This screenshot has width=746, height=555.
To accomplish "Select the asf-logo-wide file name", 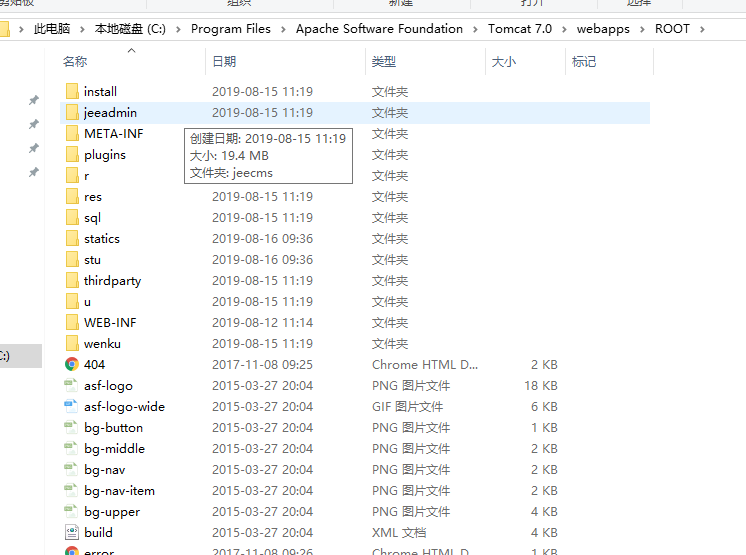I will [125, 407].
